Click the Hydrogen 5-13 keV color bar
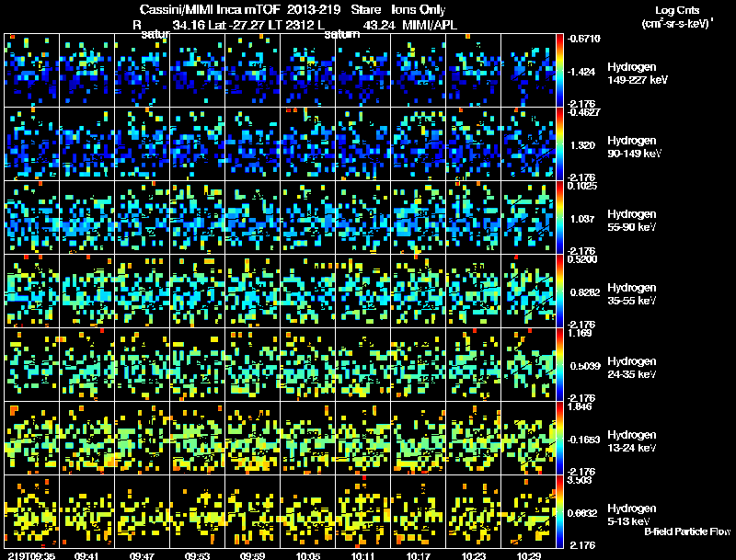Viewport: 736px width, 560px height. (x=559, y=511)
